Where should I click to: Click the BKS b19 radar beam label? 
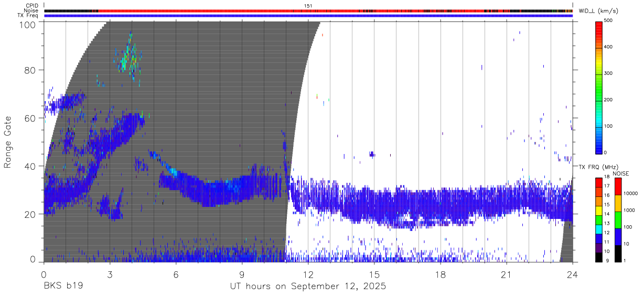63,287
